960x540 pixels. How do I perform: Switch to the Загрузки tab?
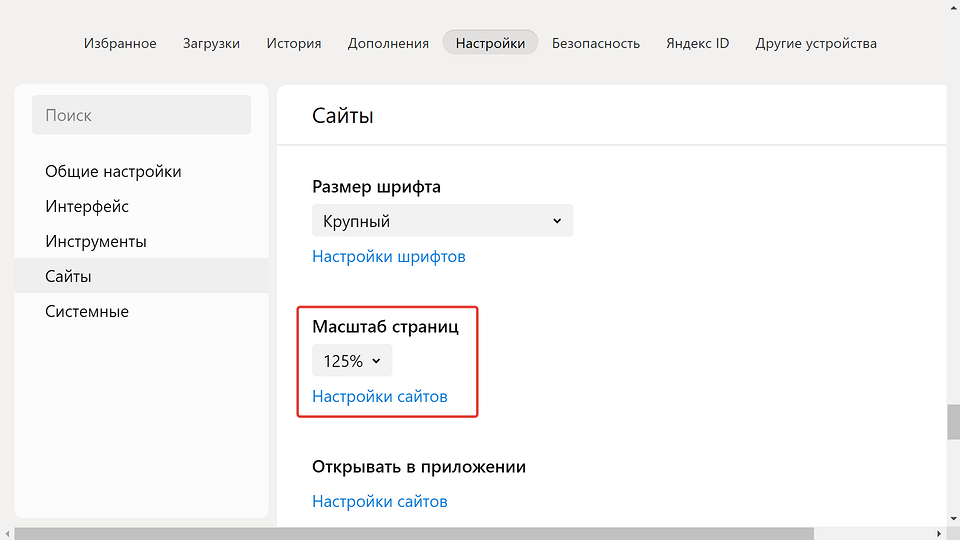pyautogui.click(x=211, y=43)
